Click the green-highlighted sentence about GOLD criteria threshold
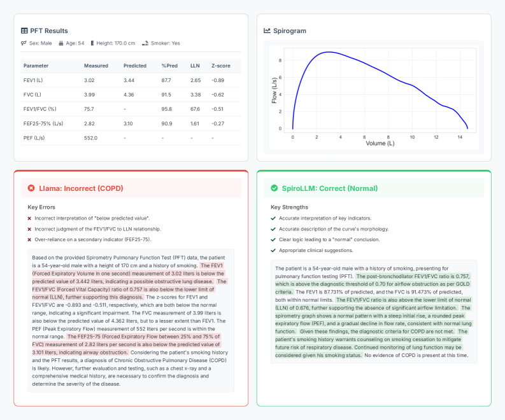505x420 pixels. pos(374,284)
